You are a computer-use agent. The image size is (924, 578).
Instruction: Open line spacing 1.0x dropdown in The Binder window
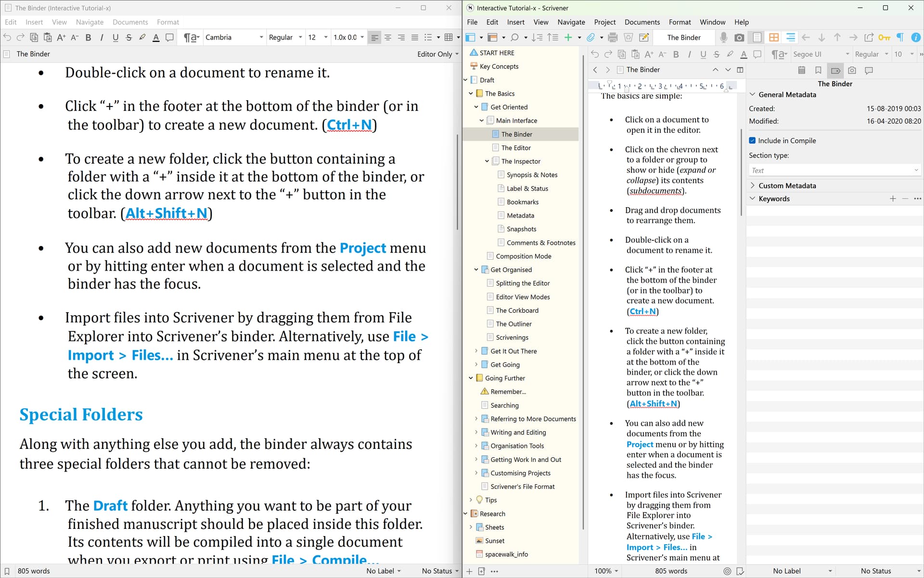pyautogui.click(x=348, y=38)
